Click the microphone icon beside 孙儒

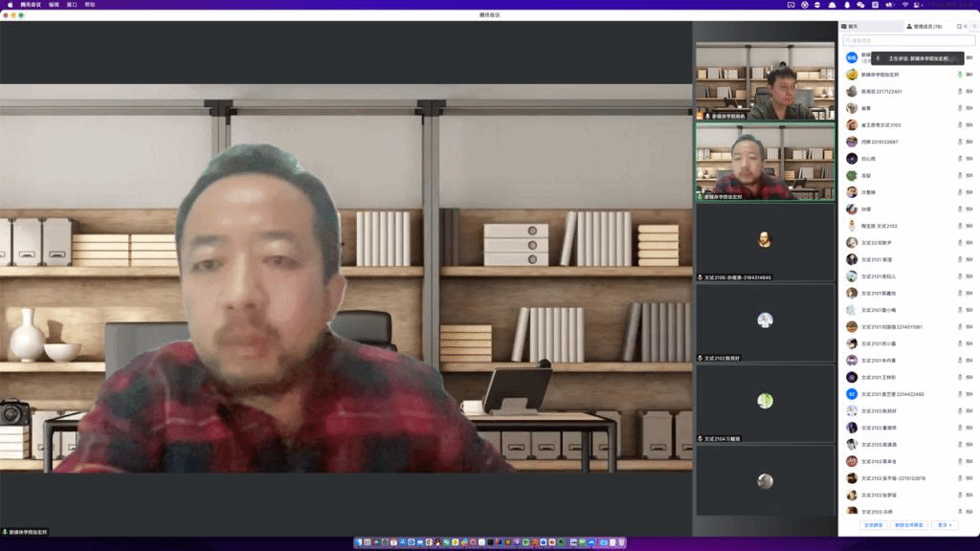959,209
